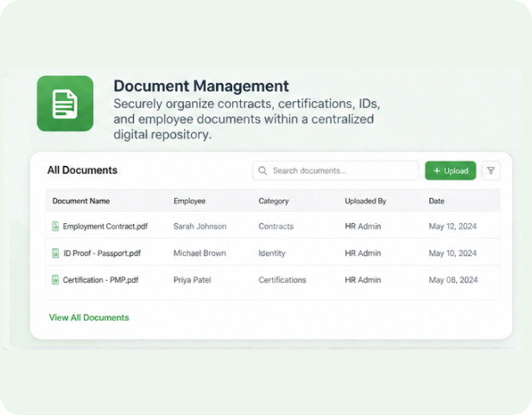Open Employment Contract.pdf document name
The image size is (532, 415).
click(105, 227)
